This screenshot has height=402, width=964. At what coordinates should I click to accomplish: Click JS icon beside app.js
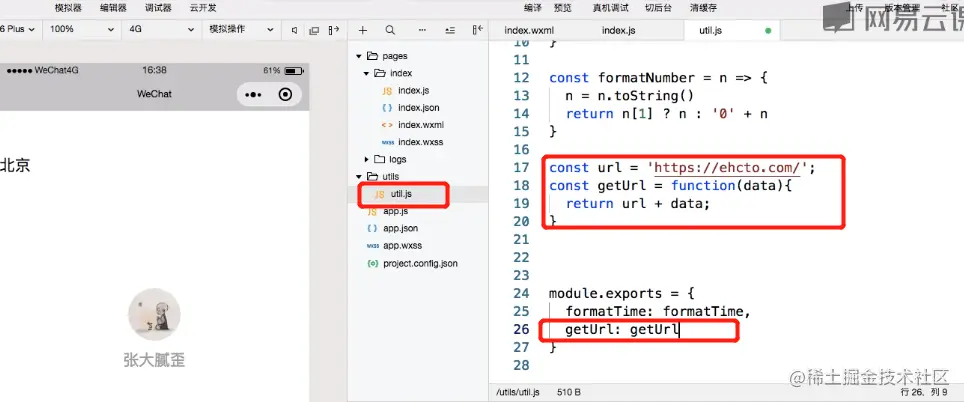(372, 211)
